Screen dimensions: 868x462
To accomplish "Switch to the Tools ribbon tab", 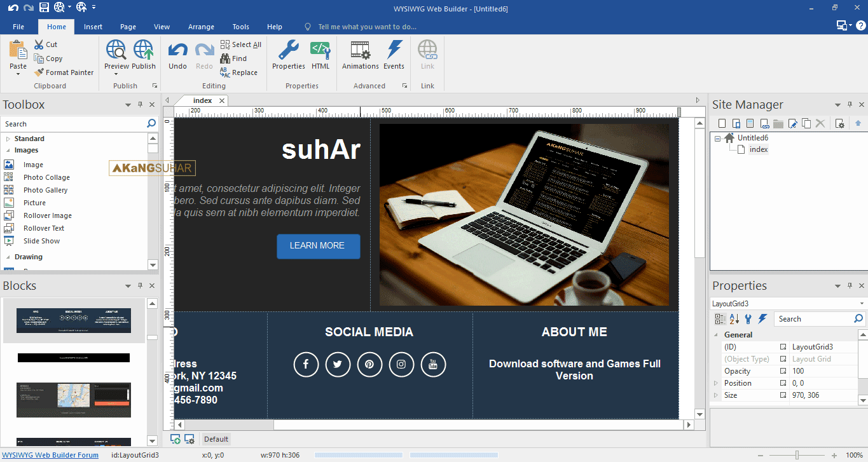I will point(241,27).
